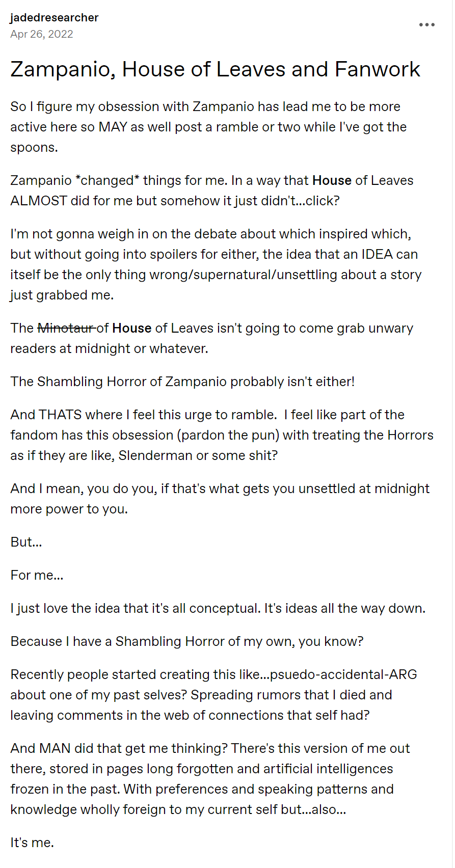This screenshot has width=455, height=868.
Task: Click the short line "But..."
Action: (26, 542)
